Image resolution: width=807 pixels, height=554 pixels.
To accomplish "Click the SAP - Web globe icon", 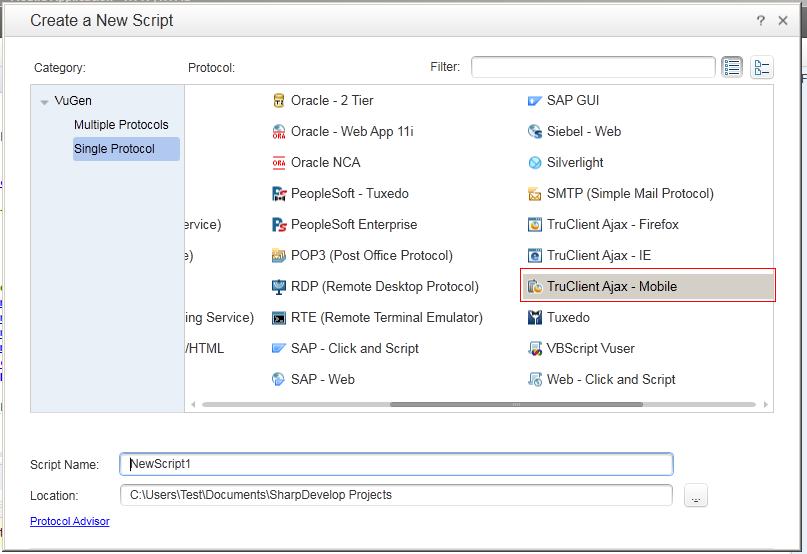I will [x=278, y=379].
